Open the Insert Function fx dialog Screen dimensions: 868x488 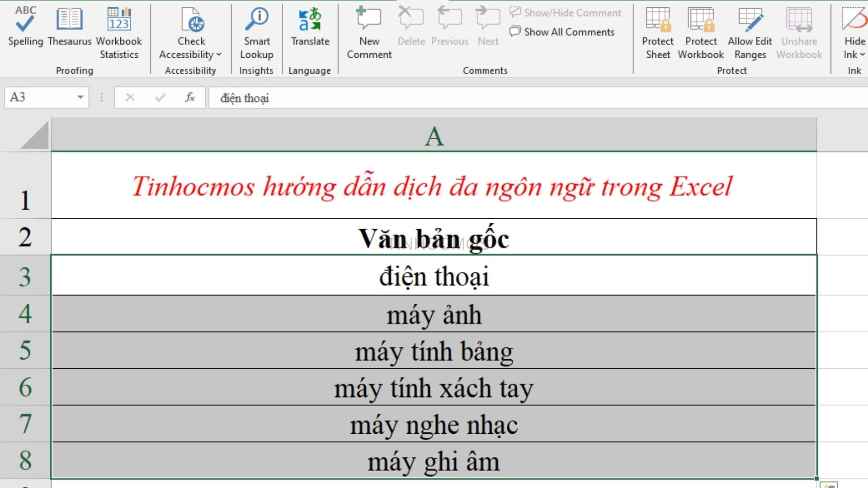coord(190,97)
